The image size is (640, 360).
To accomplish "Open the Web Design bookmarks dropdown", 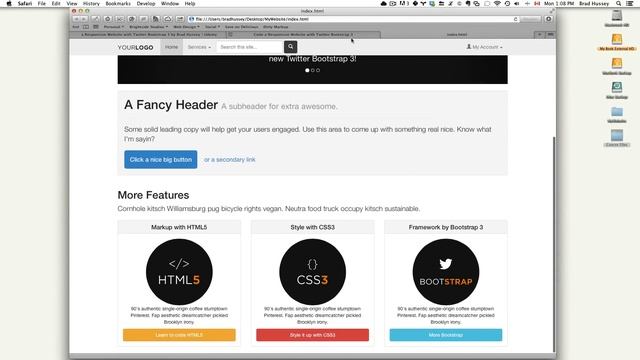I will pos(186,27).
